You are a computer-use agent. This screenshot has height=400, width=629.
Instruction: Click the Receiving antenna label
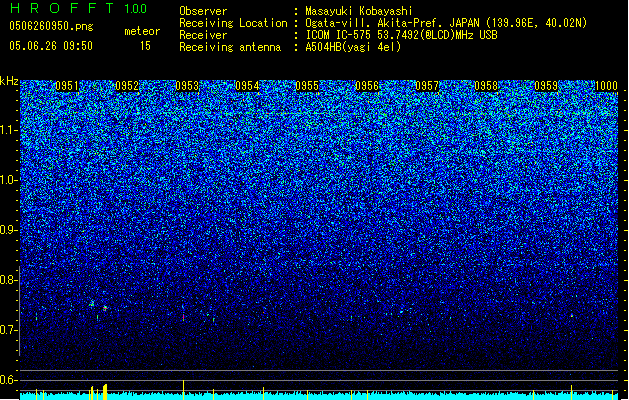click(x=230, y=47)
